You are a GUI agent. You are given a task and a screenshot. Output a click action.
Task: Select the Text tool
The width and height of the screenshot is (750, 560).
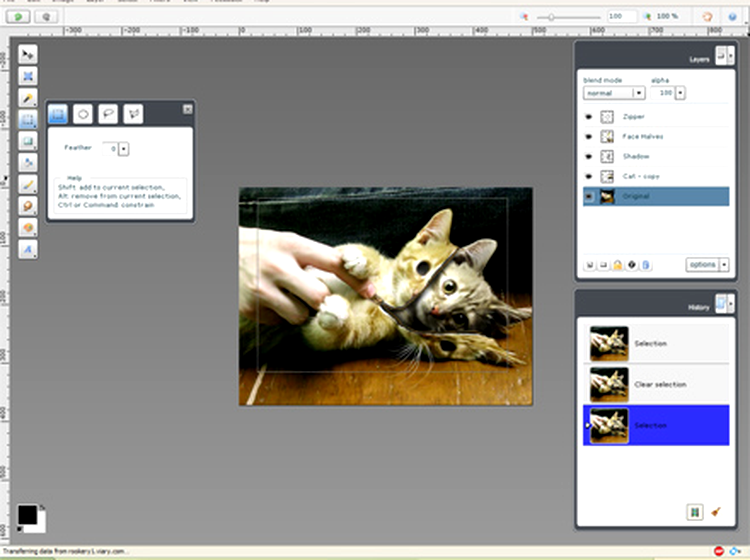tap(28, 249)
